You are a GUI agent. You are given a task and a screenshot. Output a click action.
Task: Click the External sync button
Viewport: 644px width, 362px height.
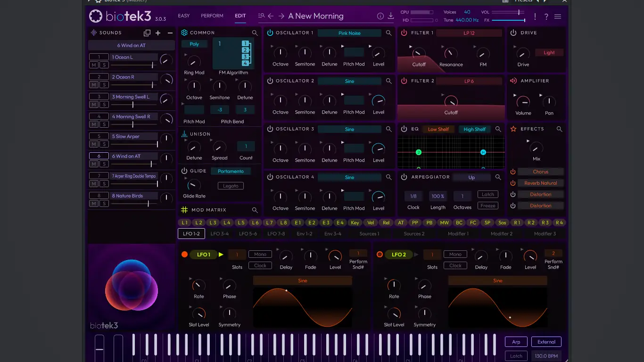[x=546, y=342]
